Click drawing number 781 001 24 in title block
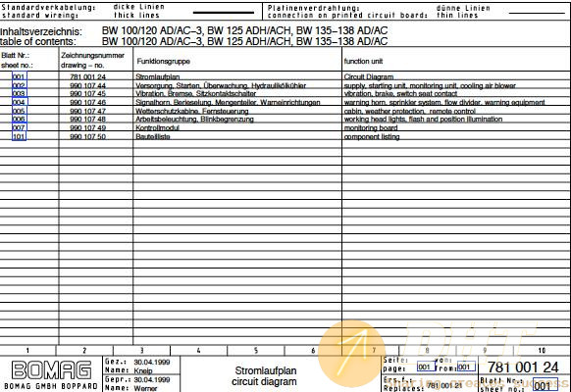571x392 pixels. pyautogui.click(x=523, y=367)
